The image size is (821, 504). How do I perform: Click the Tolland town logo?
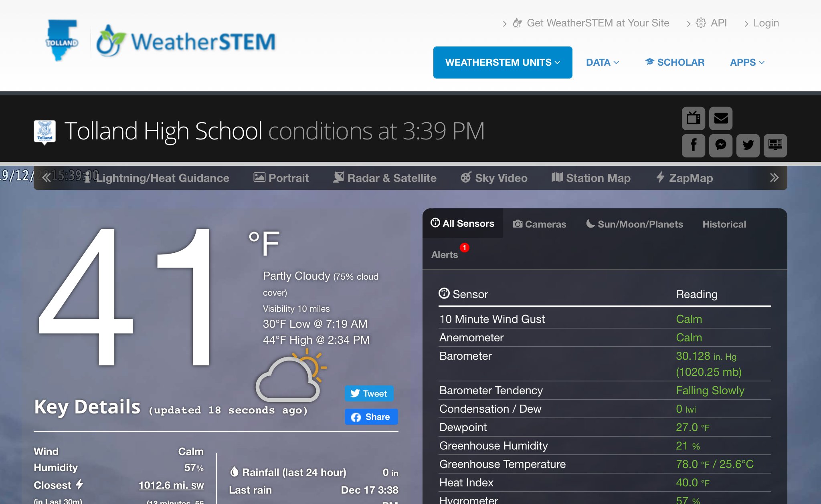(61, 40)
